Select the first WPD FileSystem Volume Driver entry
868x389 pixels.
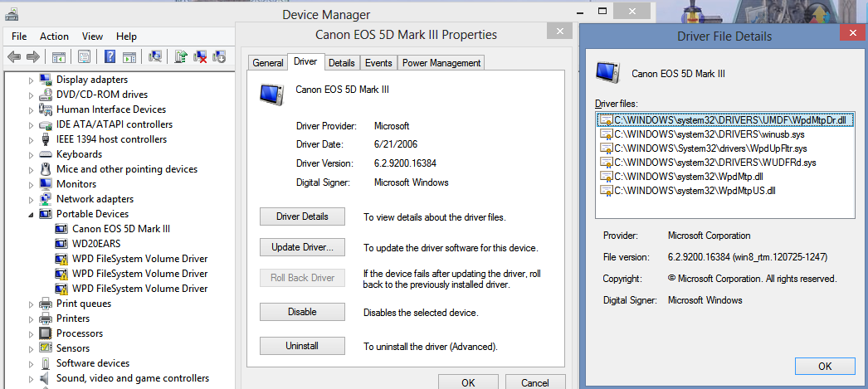(x=139, y=259)
